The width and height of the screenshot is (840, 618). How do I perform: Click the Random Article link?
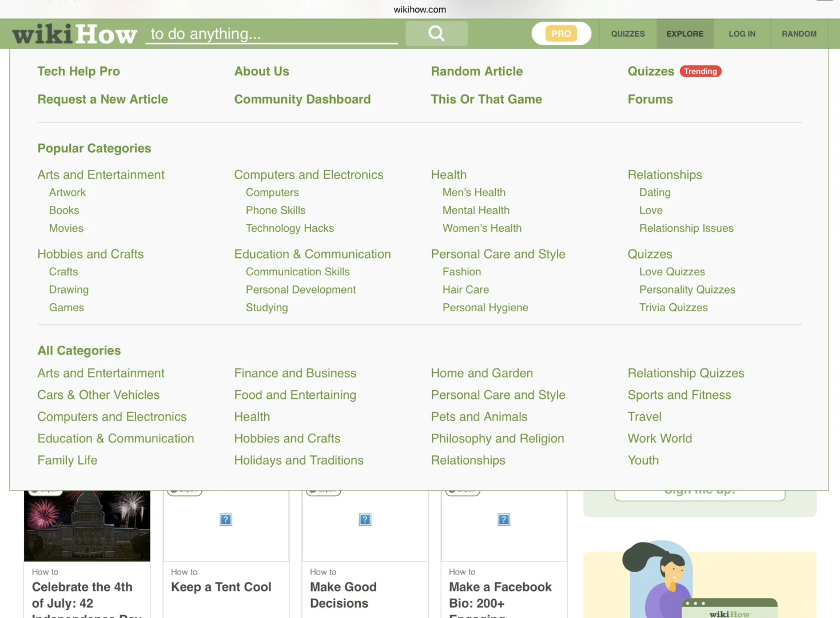point(477,72)
